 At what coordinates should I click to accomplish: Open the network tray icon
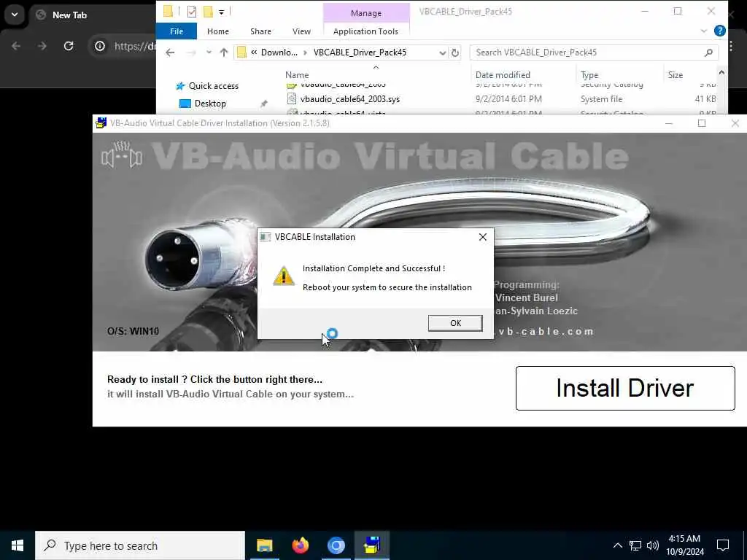click(635, 545)
